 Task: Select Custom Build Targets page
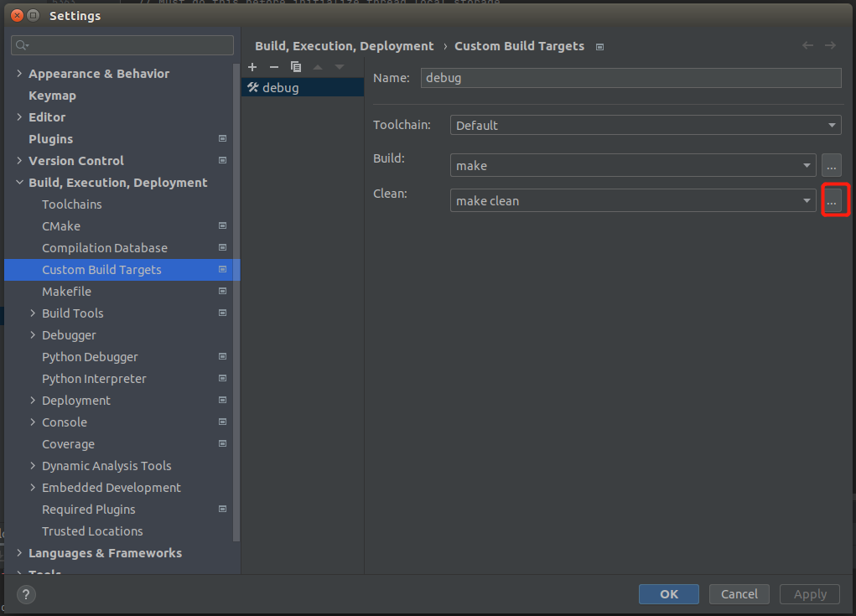122,270
